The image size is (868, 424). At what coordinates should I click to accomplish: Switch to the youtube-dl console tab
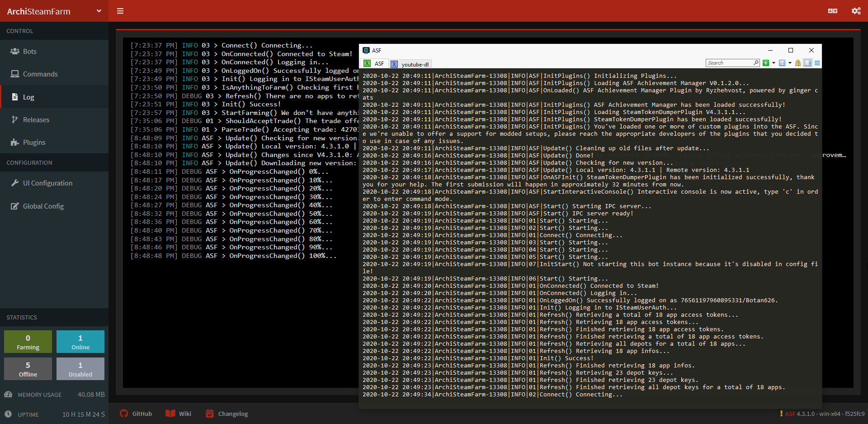point(410,64)
